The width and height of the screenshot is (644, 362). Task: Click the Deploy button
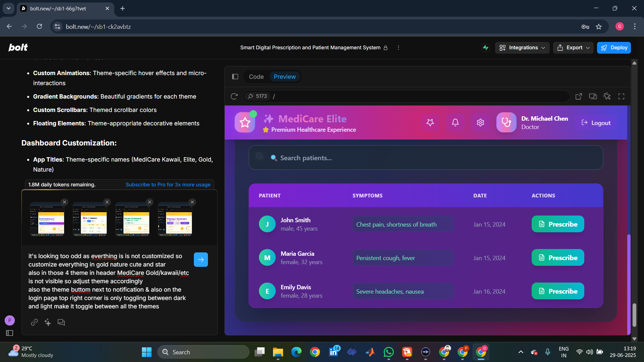(x=613, y=48)
